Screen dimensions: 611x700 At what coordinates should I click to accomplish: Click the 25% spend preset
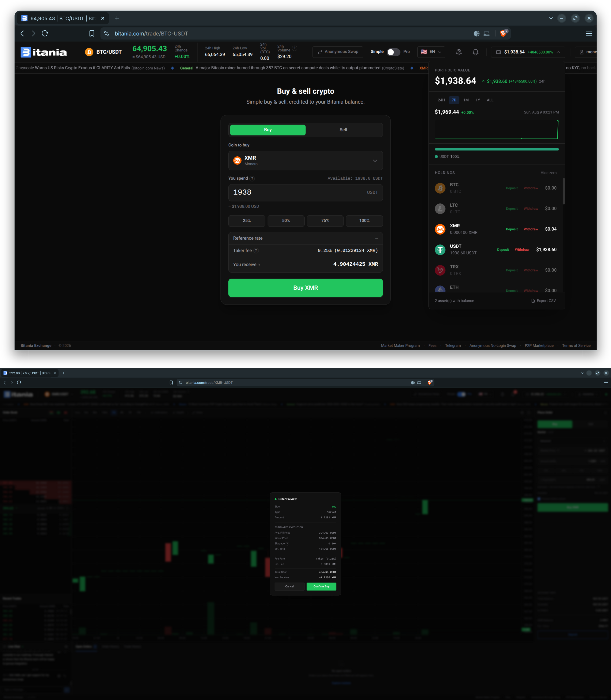pyautogui.click(x=247, y=221)
